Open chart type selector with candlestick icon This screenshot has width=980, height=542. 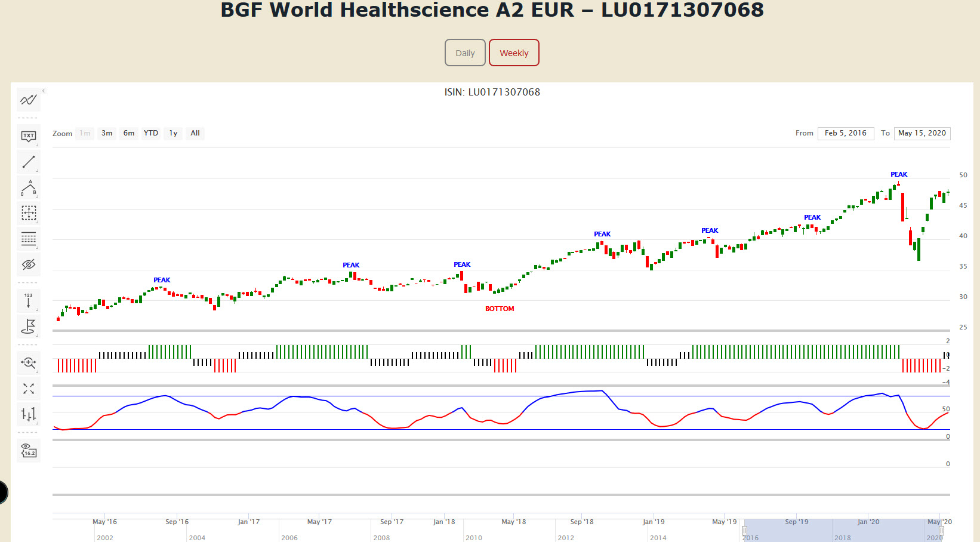[x=29, y=414]
